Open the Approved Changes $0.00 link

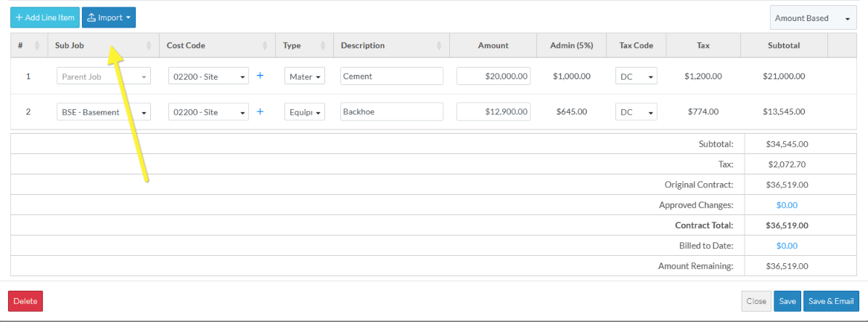(x=787, y=205)
